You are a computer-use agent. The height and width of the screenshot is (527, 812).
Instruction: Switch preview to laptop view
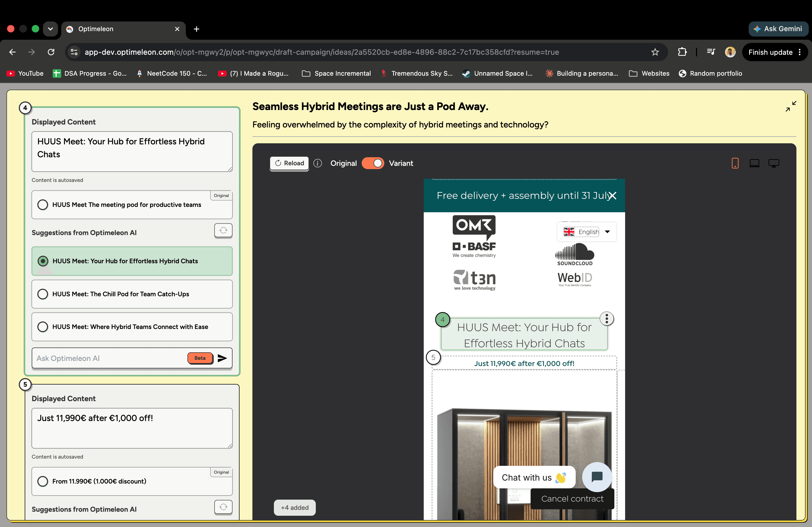[754, 163]
